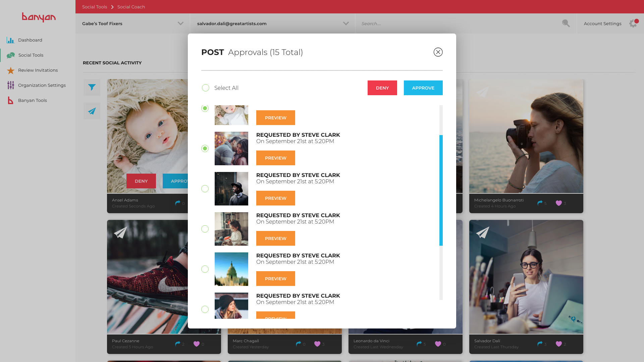Click the funnel filter icon

pos(92,87)
